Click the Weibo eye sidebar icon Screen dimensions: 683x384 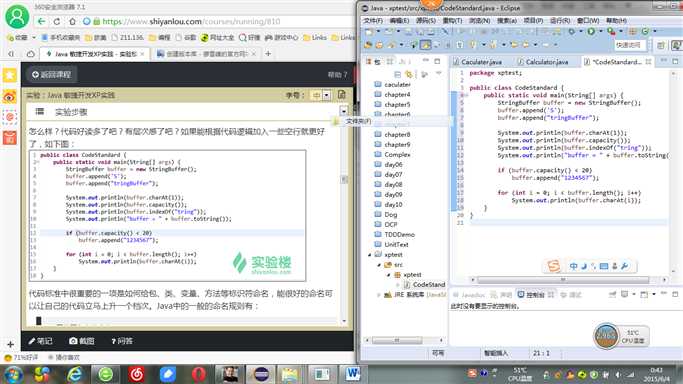coord(10,96)
